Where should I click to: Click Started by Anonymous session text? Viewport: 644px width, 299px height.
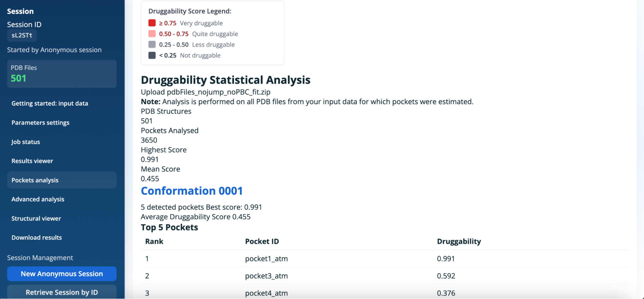[54, 50]
